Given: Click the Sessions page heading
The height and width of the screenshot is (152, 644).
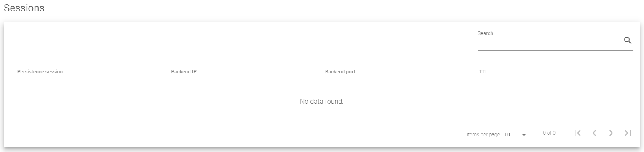Looking at the screenshot, I should (x=24, y=8).
